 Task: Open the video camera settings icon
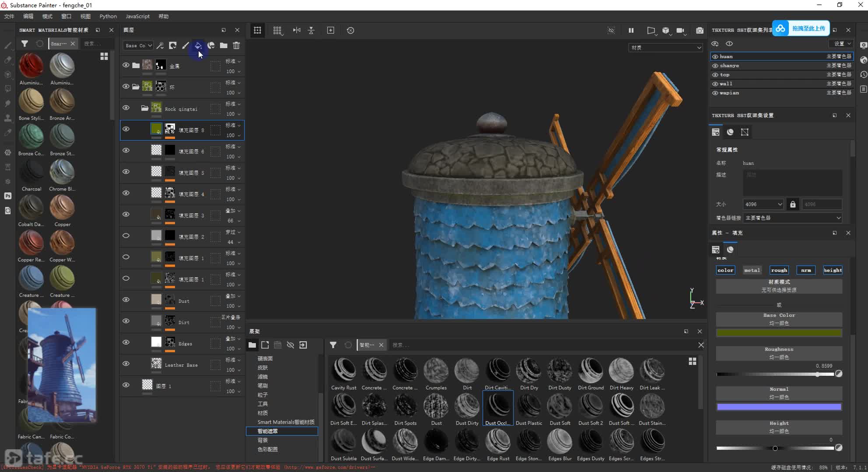tap(680, 30)
